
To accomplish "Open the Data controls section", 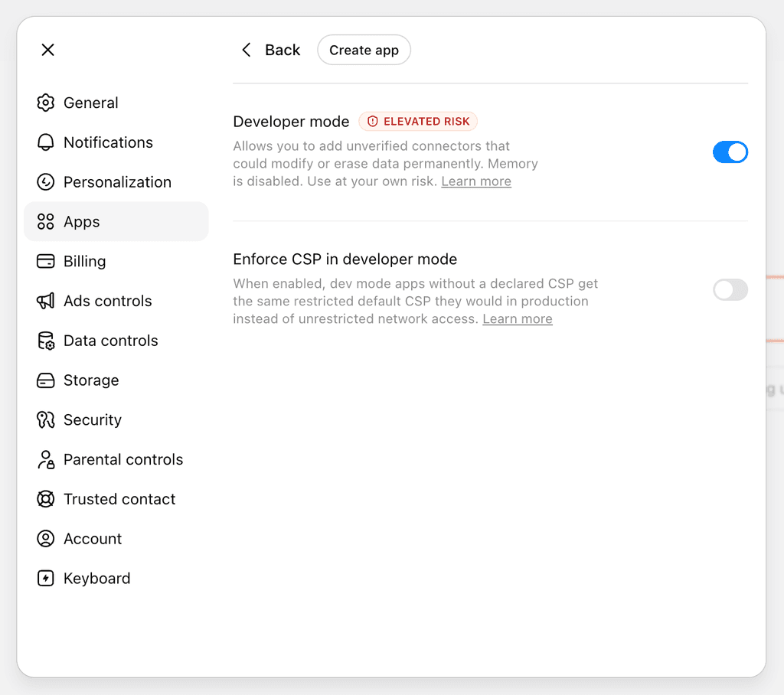I will [116, 341].
